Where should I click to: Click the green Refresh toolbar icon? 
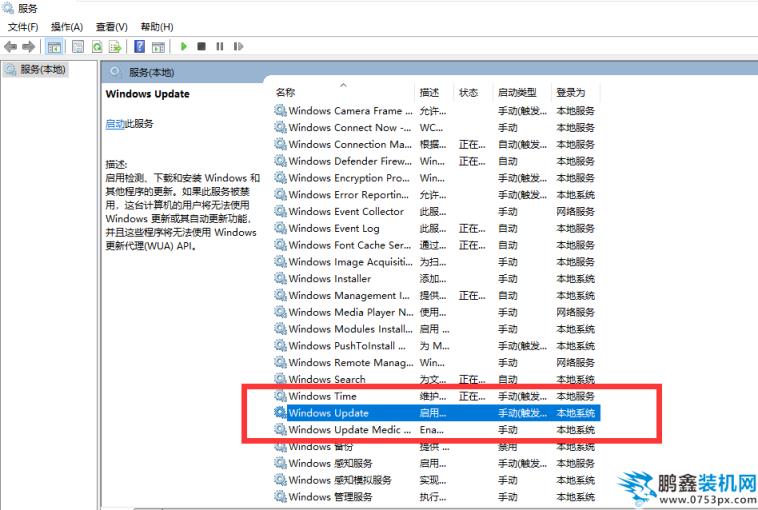(x=97, y=46)
